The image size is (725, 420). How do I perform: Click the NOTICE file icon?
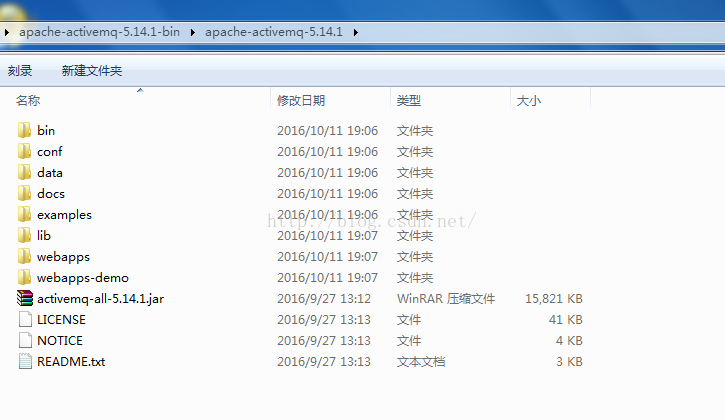pos(25,340)
